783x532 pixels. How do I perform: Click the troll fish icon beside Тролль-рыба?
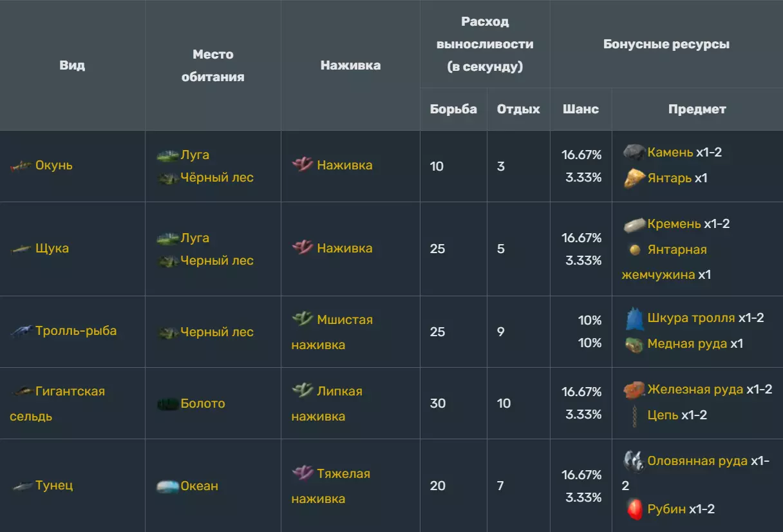point(21,331)
